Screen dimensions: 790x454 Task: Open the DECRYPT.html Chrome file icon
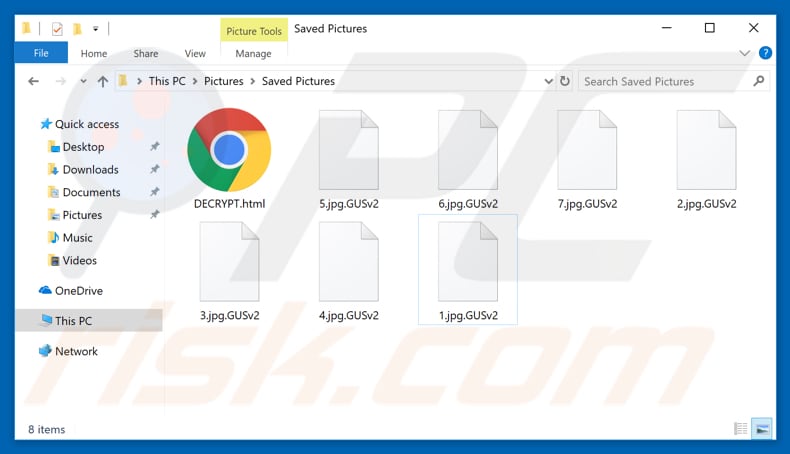pyautogui.click(x=229, y=150)
